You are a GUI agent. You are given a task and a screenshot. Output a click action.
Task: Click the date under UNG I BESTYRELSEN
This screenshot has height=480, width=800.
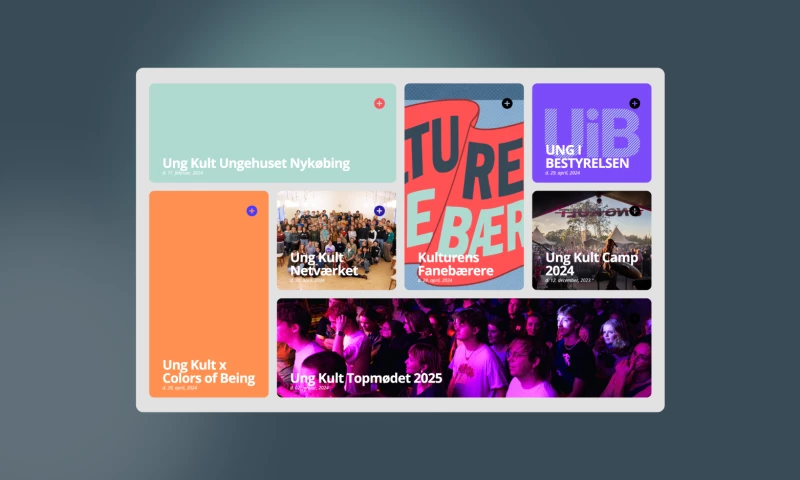point(562,173)
